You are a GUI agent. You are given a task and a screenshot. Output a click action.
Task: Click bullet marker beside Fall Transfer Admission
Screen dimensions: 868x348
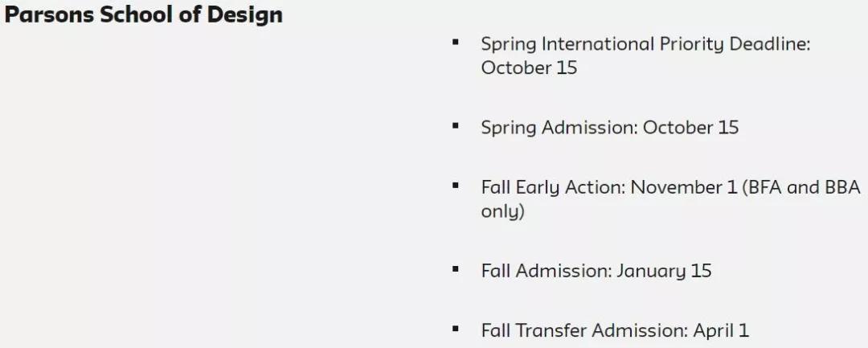(x=456, y=330)
